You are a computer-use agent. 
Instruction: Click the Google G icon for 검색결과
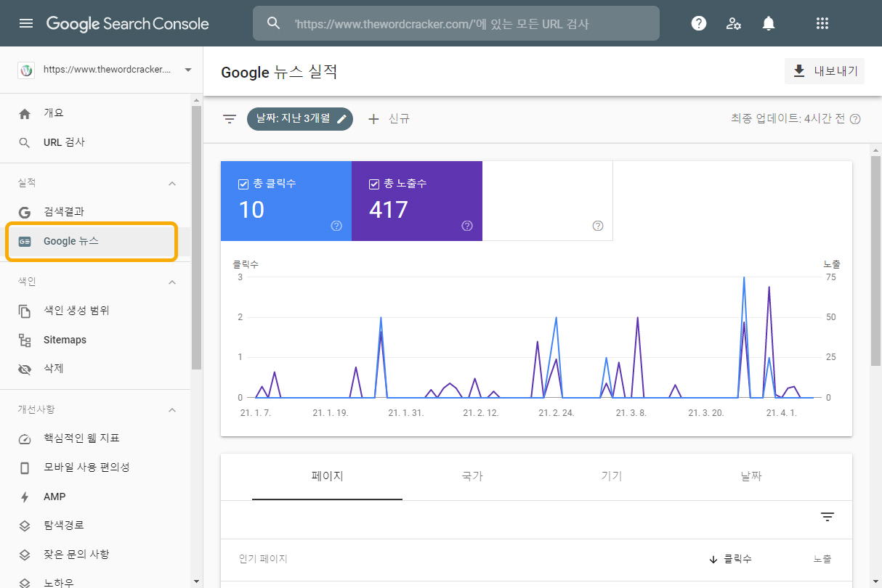(x=25, y=212)
